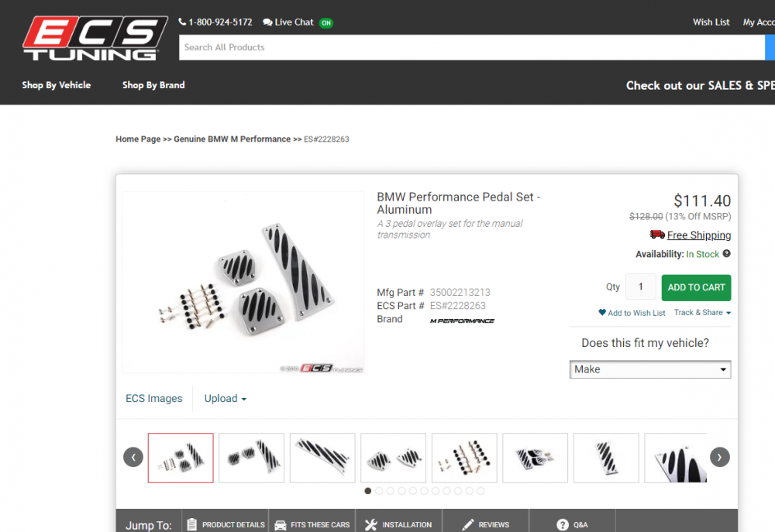View the SALES & SPECIALS banner link
The width and height of the screenshot is (775, 532).
coord(700,85)
